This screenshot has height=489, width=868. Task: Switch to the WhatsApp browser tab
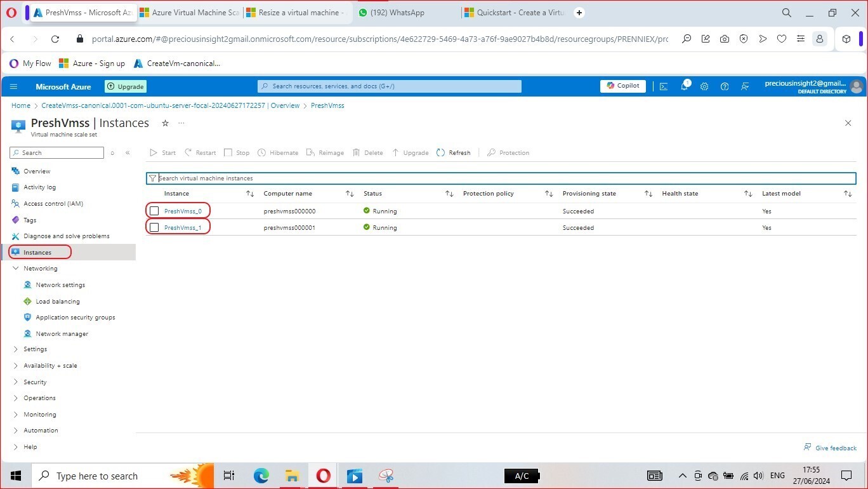point(397,13)
